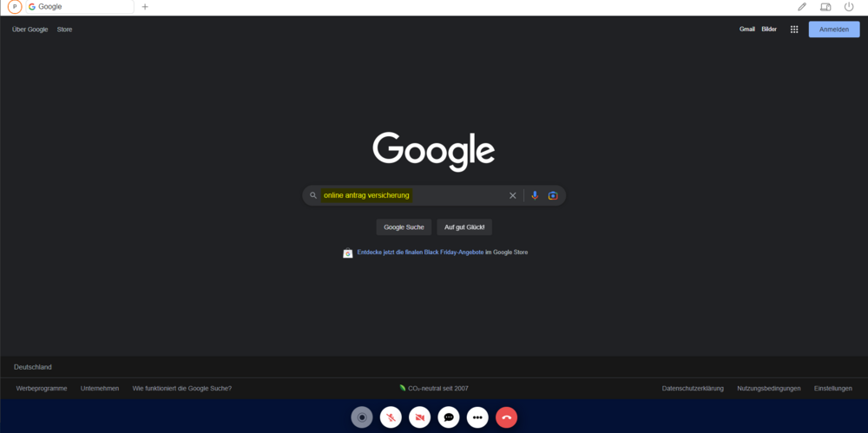Open the Einstellungen footer menu
Viewport: 868px width, 433px height.
pos(832,388)
